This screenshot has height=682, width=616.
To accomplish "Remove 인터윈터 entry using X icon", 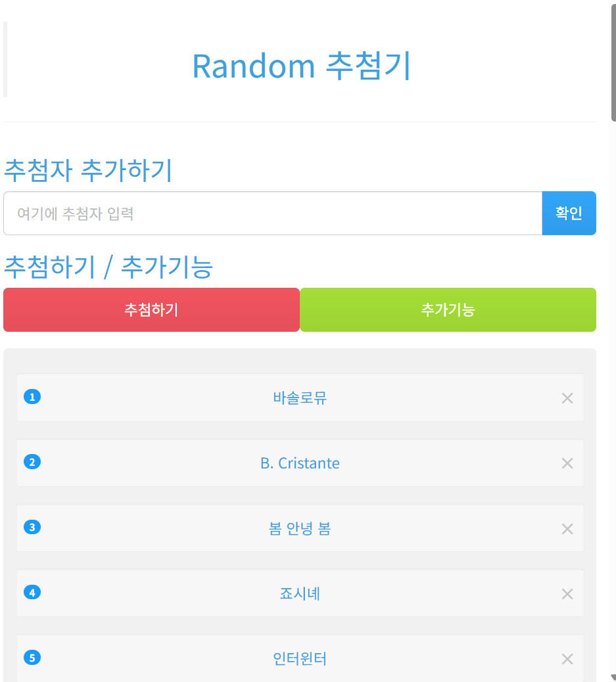I will point(567,659).
